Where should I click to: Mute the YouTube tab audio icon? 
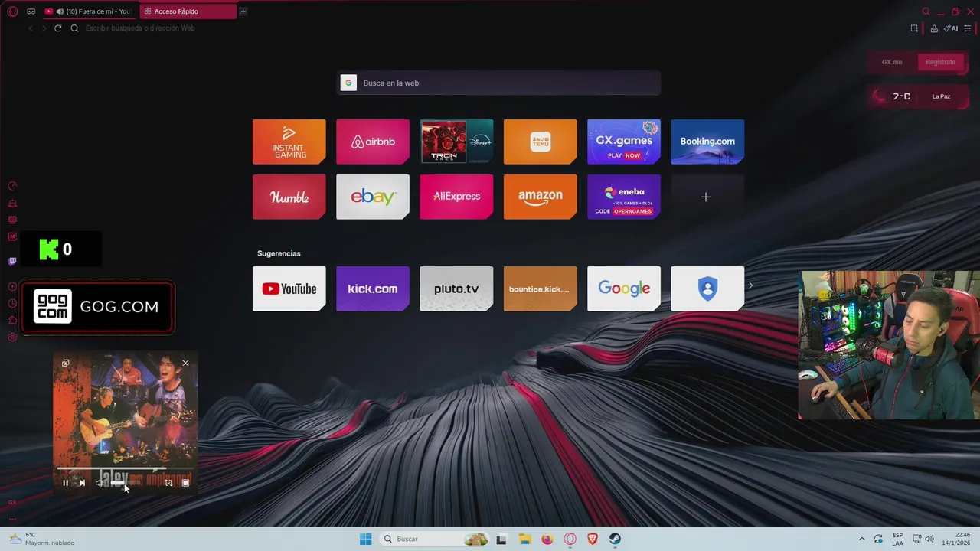coord(60,11)
